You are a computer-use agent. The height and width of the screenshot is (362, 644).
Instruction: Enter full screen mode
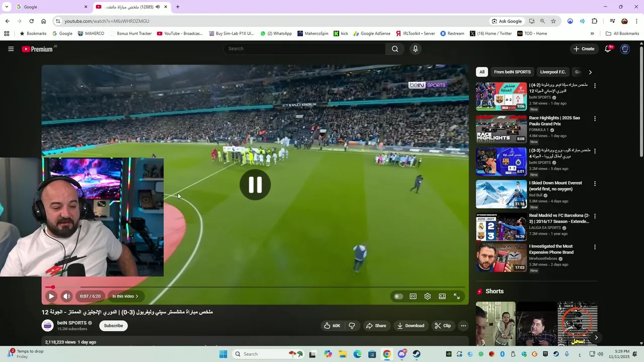pos(457,296)
